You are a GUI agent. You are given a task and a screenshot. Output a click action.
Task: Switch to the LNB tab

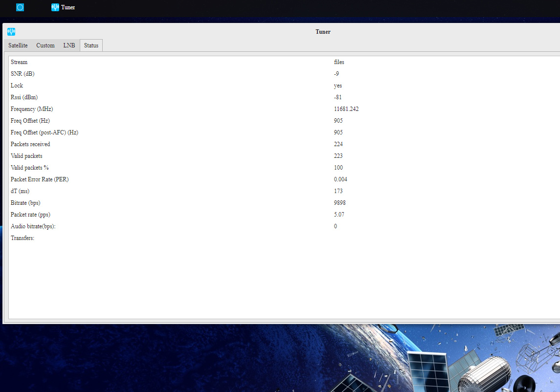click(x=69, y=45)
